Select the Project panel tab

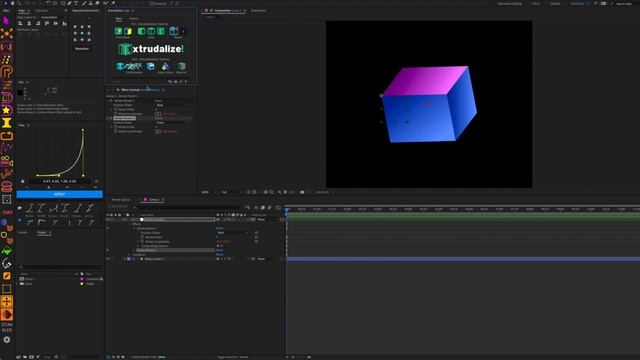point(42,232)
